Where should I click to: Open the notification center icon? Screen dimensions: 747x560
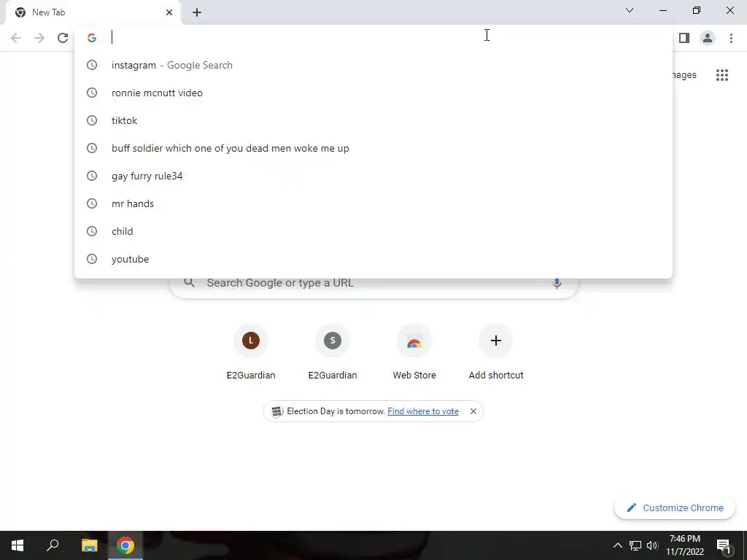coord(724,546)
